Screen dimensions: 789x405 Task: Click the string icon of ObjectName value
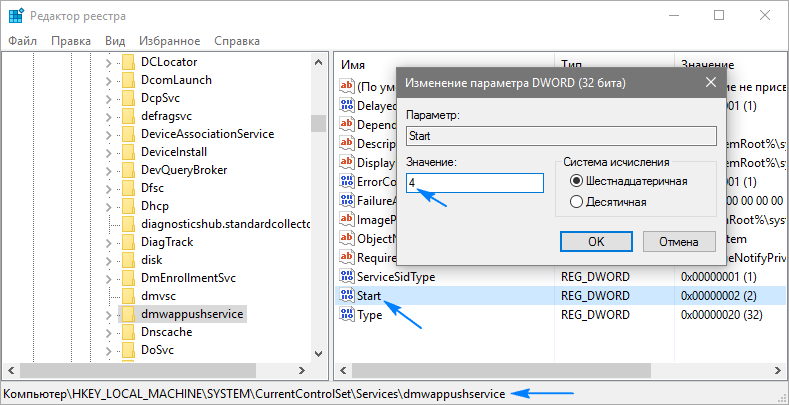(347, 237)
